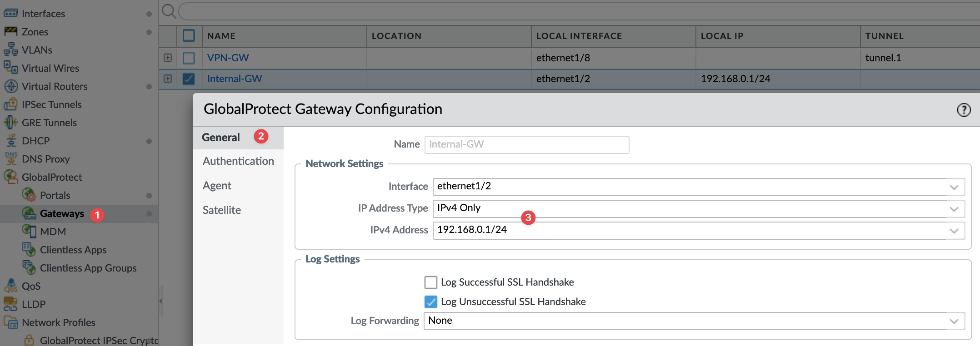The width and height of the screenshot is (980, 346).
Task: Switch to the Authentication tab
Action: (238, 161)
